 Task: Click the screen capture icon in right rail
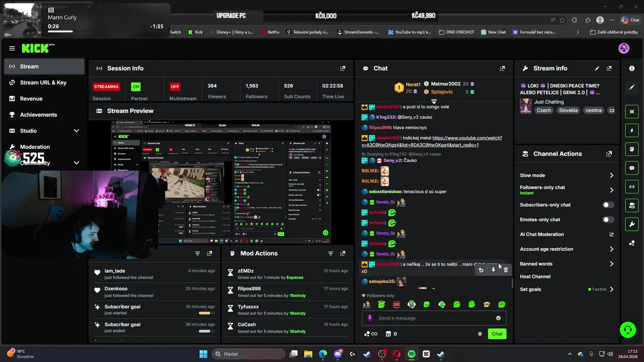tap(632, 112)
